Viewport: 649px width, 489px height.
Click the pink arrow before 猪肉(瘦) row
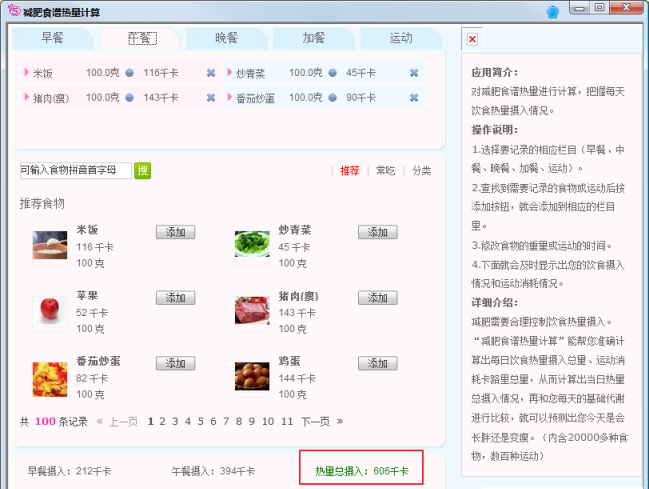[x=26, y=97]
